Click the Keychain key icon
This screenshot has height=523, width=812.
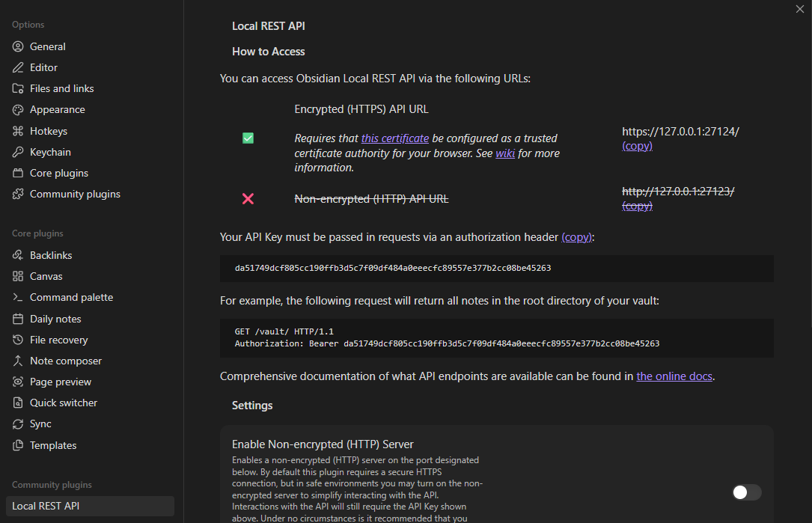click(18, 152)
